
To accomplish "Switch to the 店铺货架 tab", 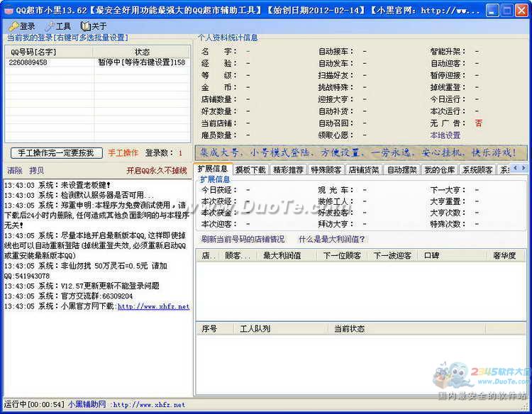I will click(x=364, y=170).
